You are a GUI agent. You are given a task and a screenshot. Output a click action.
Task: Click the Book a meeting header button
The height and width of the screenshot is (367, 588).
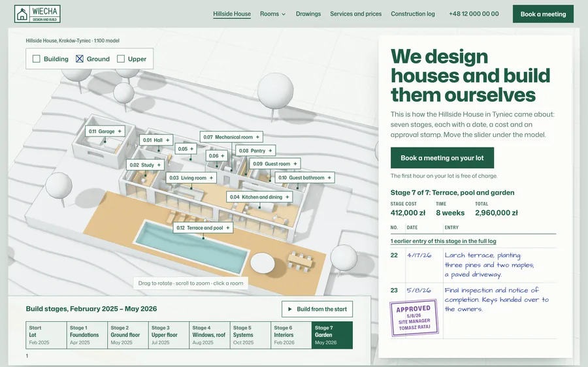[x=543, y=14]
